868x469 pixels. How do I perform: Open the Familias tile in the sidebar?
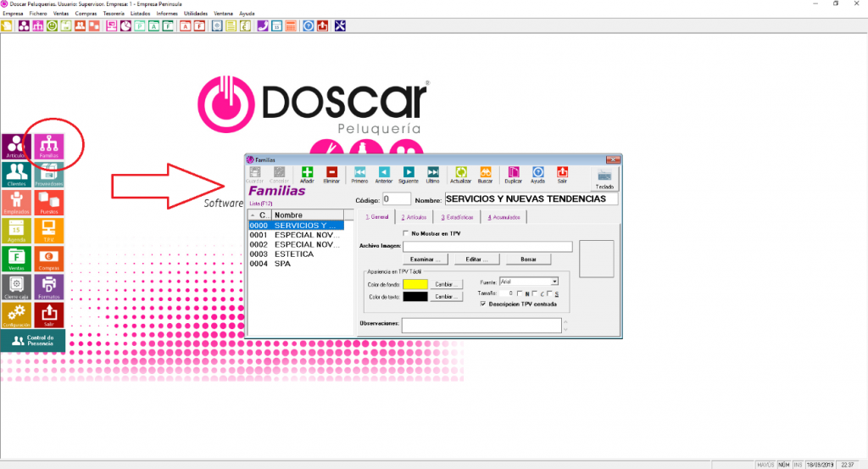(x=48, y=147)
